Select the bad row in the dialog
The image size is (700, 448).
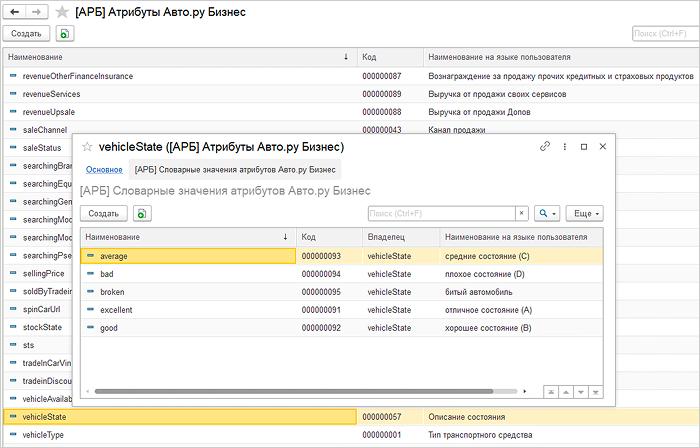(342, 274)
